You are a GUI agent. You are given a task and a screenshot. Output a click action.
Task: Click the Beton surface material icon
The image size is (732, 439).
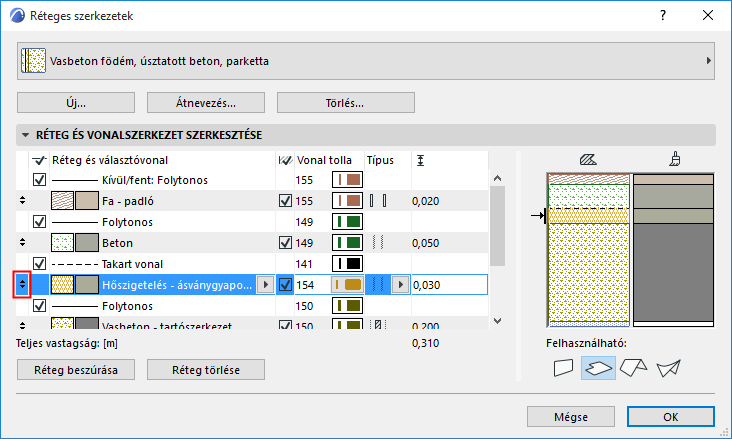coord(87,243)
